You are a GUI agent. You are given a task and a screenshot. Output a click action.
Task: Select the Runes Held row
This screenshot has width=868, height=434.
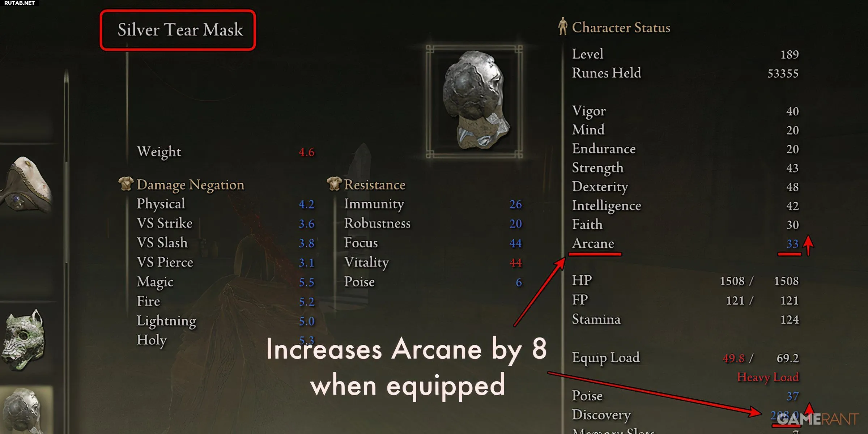685,73
